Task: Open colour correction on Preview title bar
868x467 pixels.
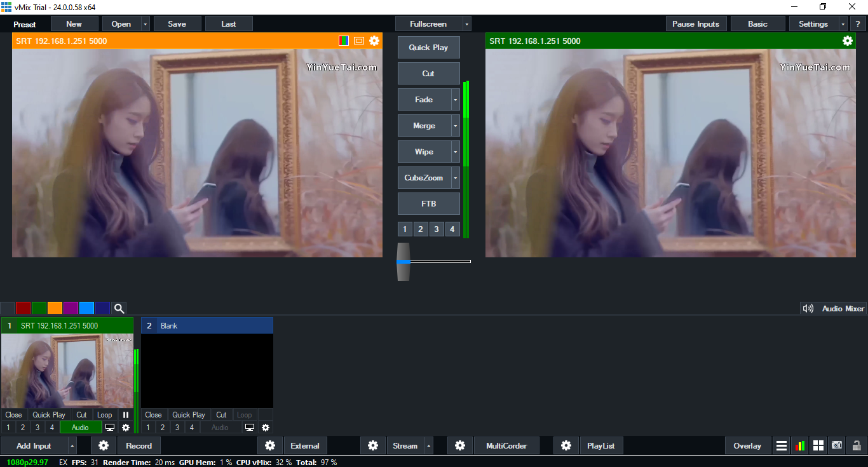Action: [x=344, y=41]
